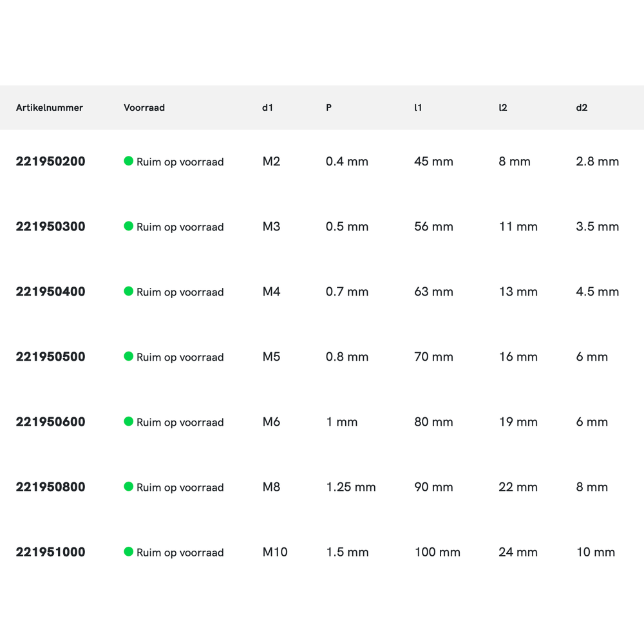Click the 1.25 mm pitch value

click(350, 487)
